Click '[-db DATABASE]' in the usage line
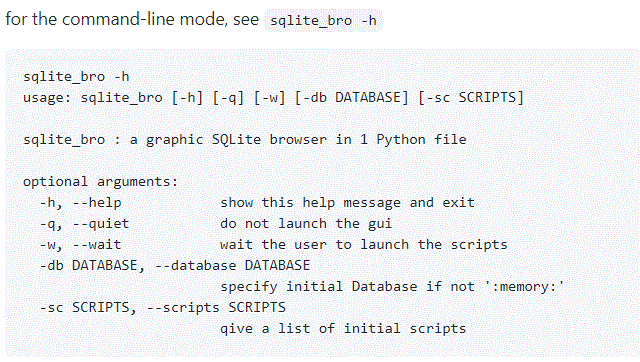Image resolution: width=640 pixels, height=362 pixels. click(x=351, y=98)
